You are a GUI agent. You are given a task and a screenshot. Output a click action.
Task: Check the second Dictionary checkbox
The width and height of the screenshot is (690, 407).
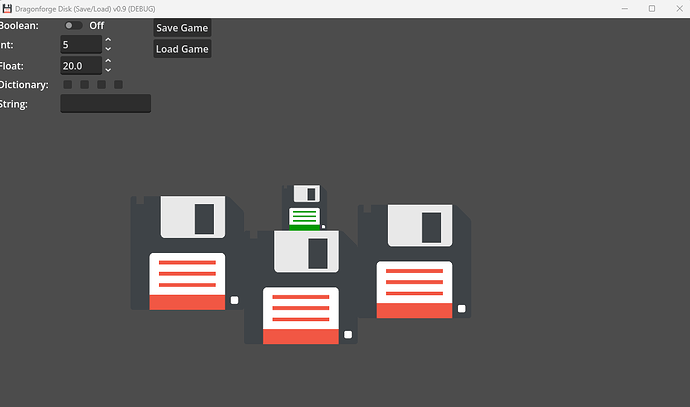pyautogui.click(x=84, y=84)
